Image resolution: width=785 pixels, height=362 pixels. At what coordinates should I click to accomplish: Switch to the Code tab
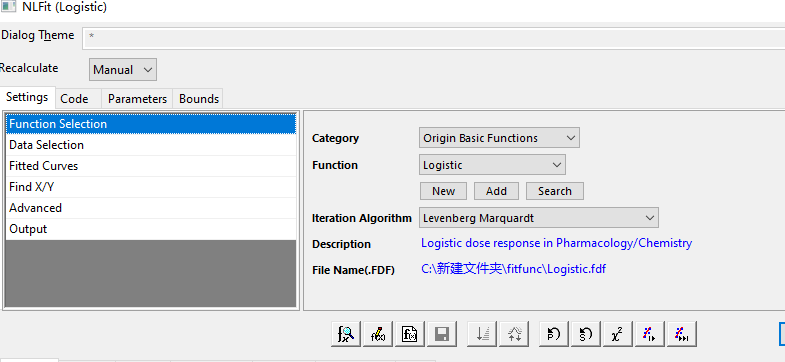tap(74, 99)
